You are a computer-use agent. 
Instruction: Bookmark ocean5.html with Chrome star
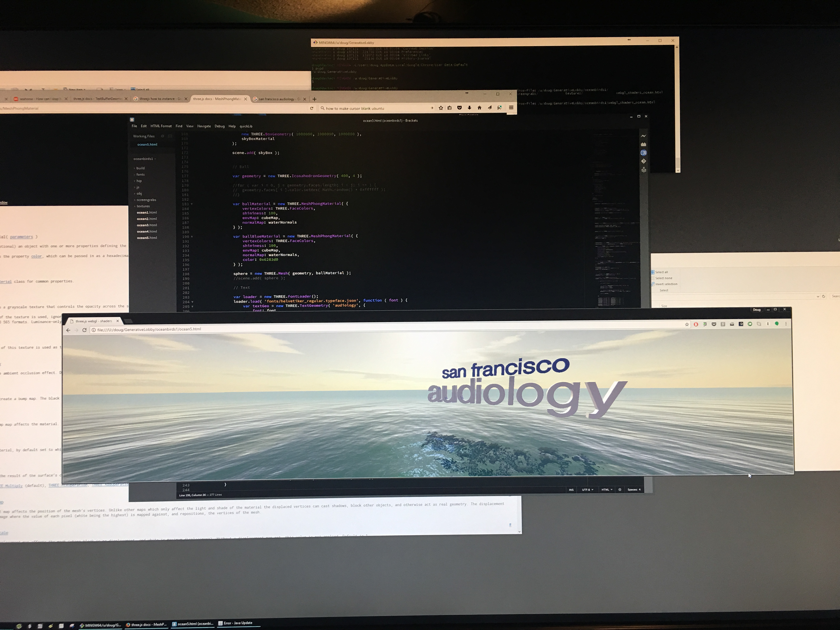pyautogui.click(x=687, y=324)
